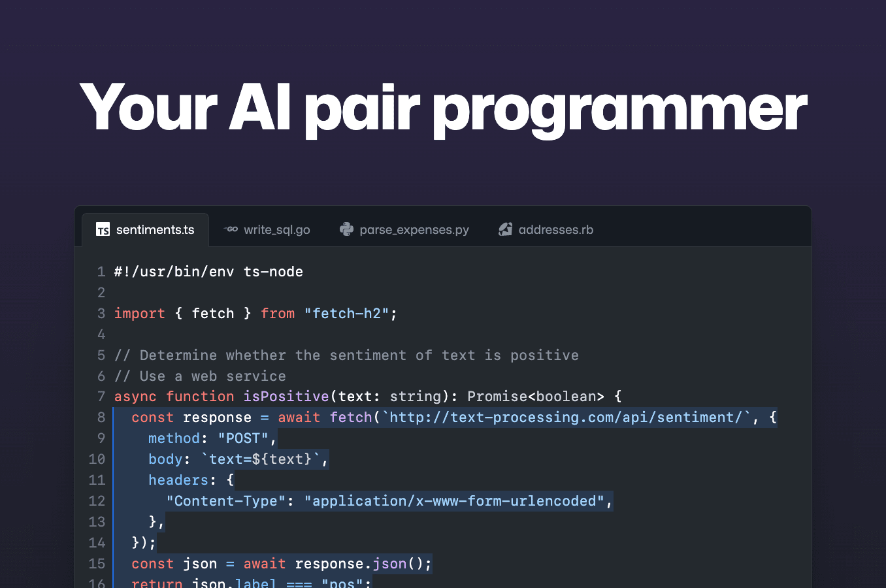Click the Ruby icon beside addresses.rb
This screenshot has height=588, width=886.
[505, 229]
